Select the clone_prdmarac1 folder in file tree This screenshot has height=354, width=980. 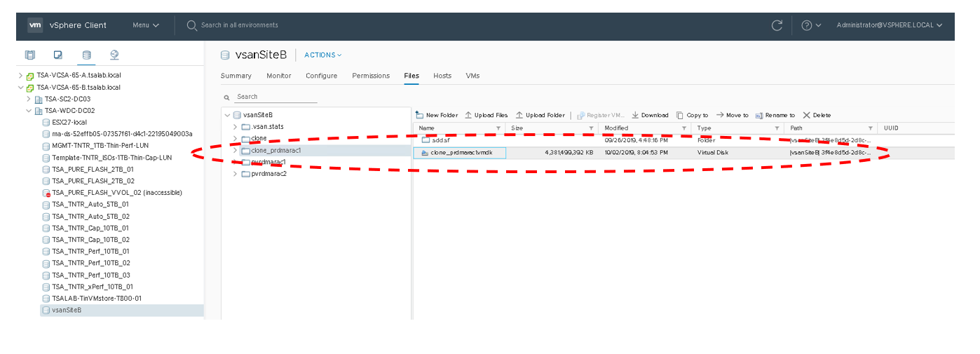coord(276,150)
